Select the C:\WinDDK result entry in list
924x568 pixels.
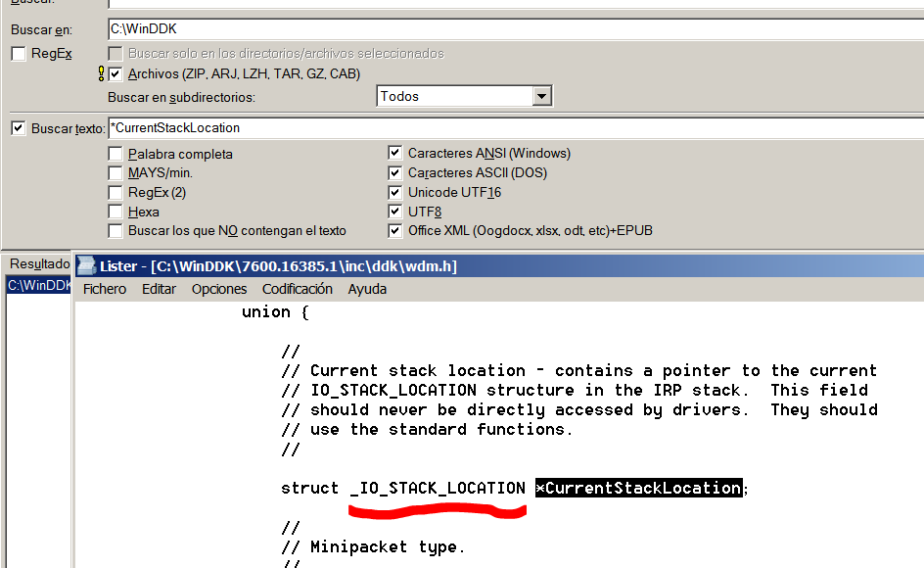click(39, 286)
